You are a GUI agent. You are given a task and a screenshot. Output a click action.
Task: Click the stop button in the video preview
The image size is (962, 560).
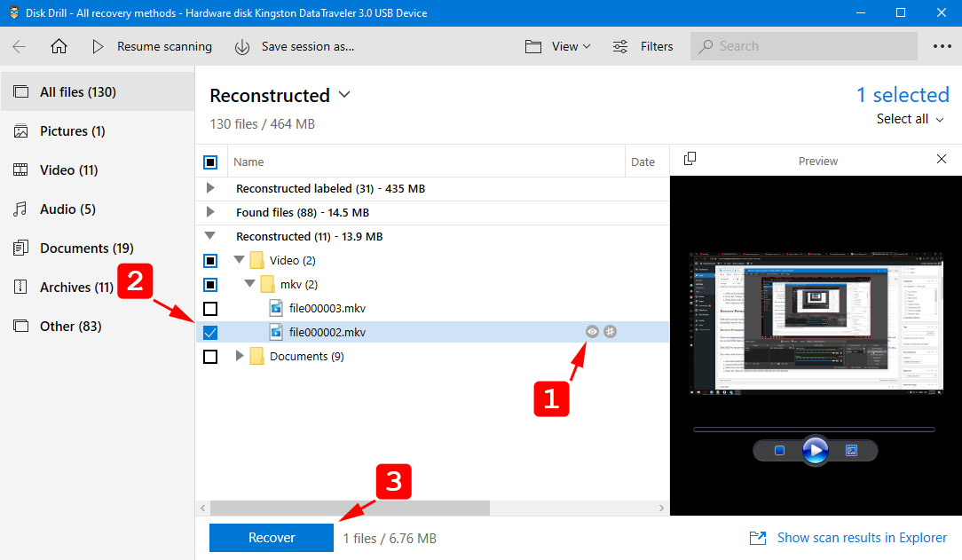779,451
